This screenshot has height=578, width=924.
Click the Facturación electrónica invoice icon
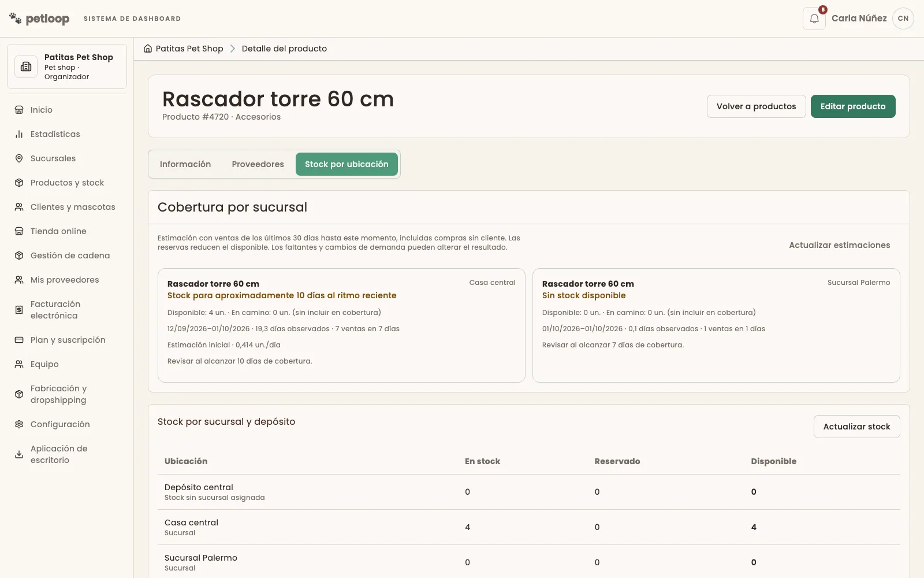coord(19,310)
